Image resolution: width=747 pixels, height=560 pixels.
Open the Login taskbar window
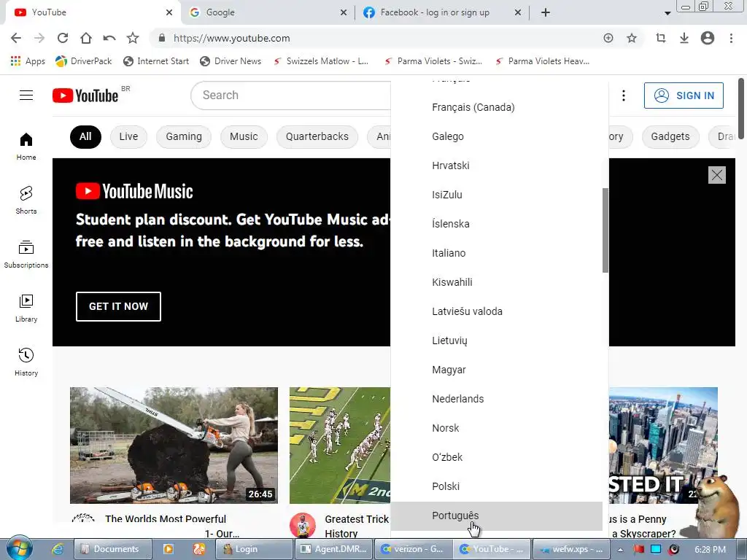[x=255, y=549]
